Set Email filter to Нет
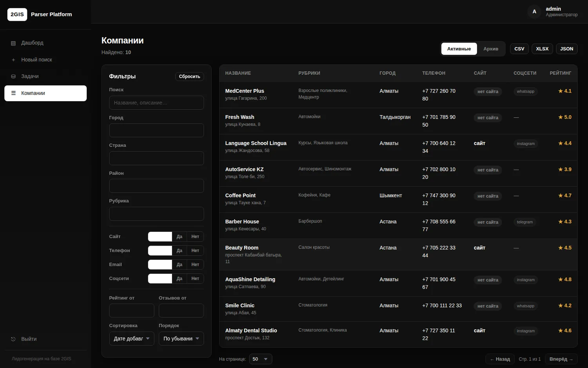Image resolution: width=588 pixels, height=368 pixels. click(x=195, y=265)
